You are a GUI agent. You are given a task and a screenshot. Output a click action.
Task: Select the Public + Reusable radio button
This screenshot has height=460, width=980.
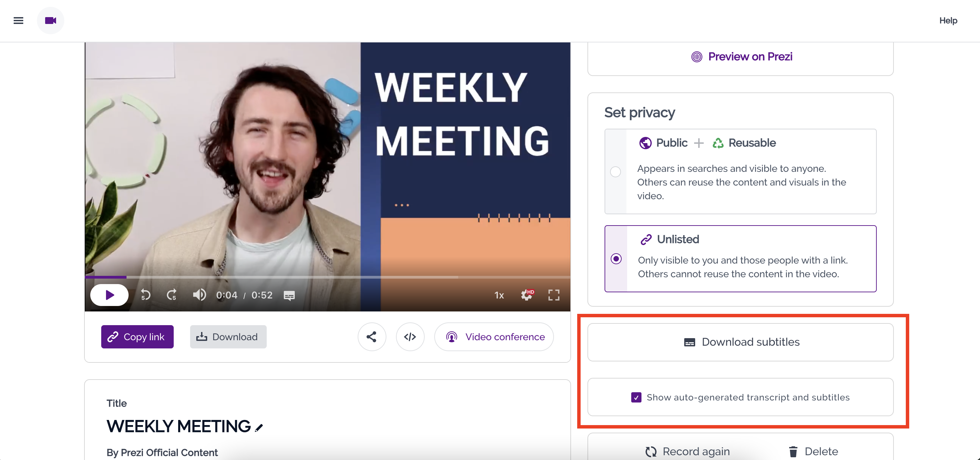pyautogui.click(x=615, y=171)
